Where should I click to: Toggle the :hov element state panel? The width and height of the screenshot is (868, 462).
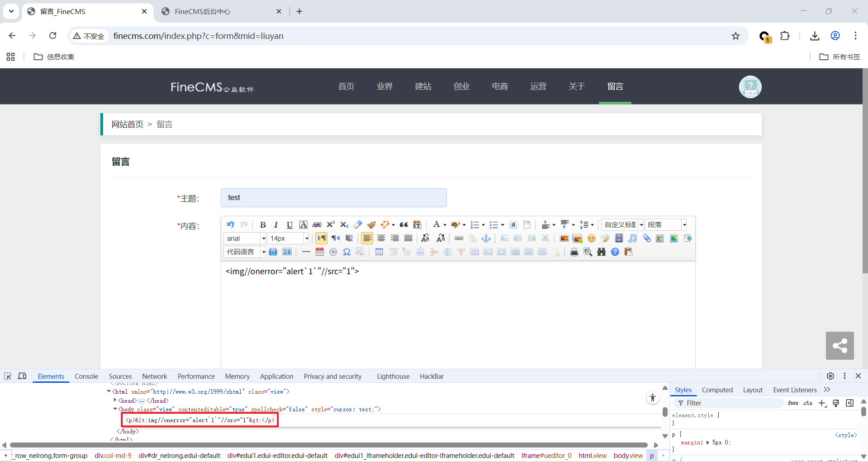(793, 403)
